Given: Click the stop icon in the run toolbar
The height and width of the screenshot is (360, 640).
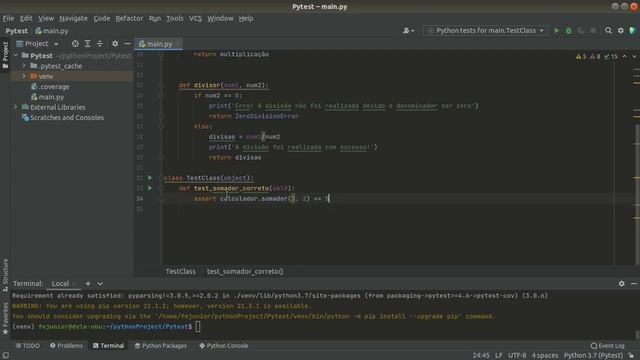Looking at the screenshot, I should pos(593,31).
